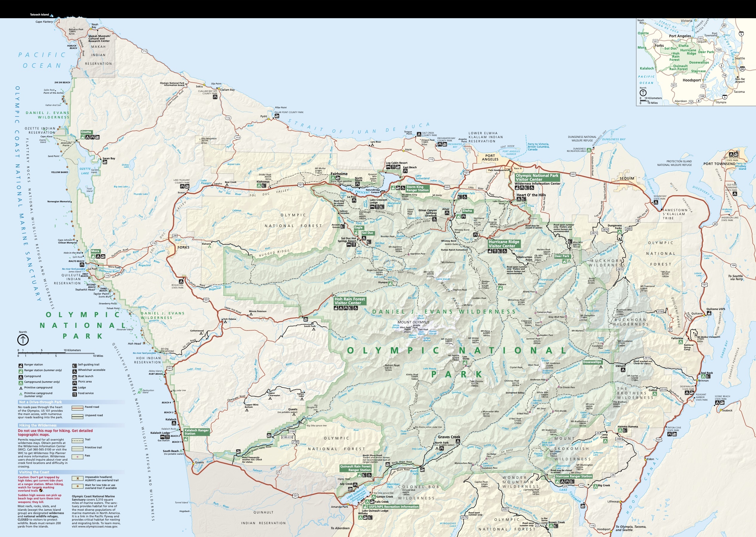Click Seattle on the inset overview map
Screen dimensions: 756x537
740,58
